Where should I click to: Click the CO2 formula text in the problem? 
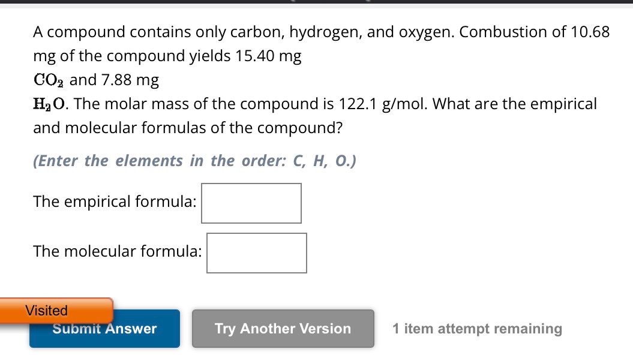click(47, 79)
